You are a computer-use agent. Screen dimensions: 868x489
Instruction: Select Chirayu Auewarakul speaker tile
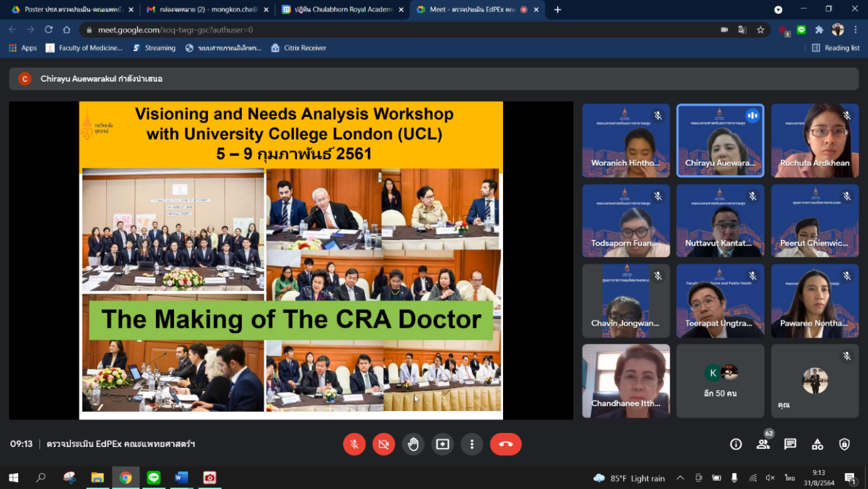pos(720,140)
